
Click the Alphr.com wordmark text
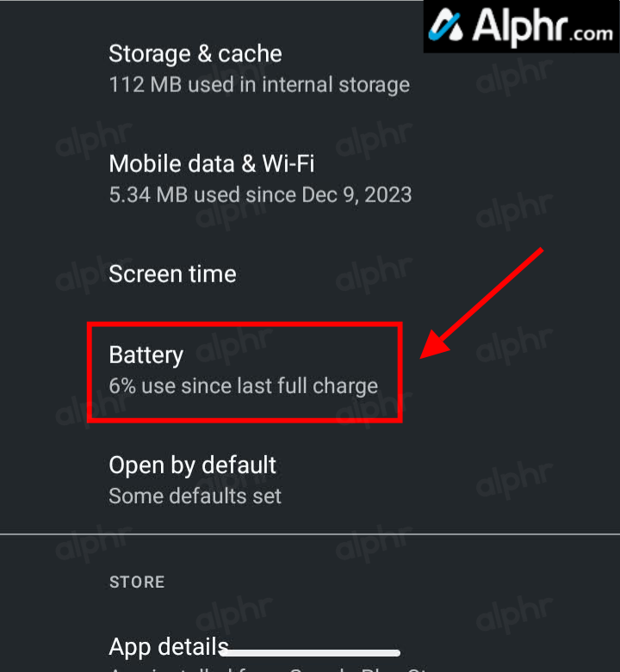[542, 27]
